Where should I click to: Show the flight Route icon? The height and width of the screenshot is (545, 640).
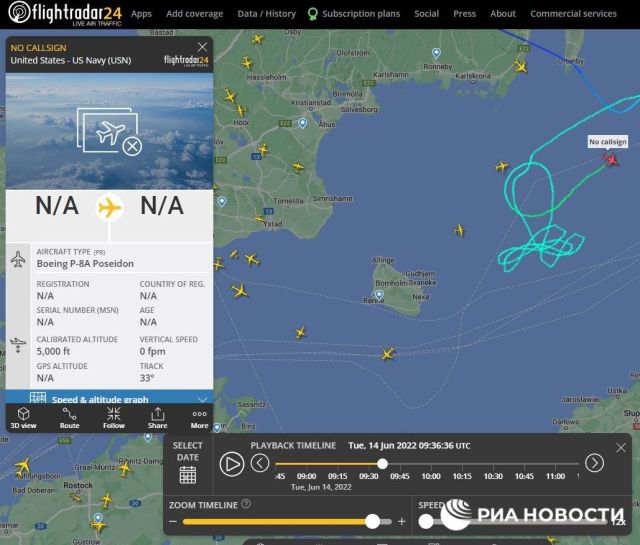(x=69, y=414)
